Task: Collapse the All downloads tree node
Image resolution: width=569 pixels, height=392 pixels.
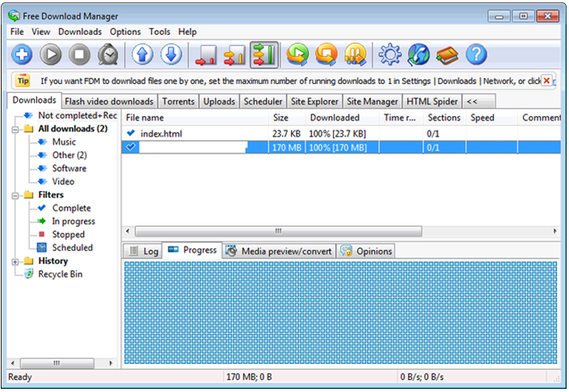Action: pos(16,129)
